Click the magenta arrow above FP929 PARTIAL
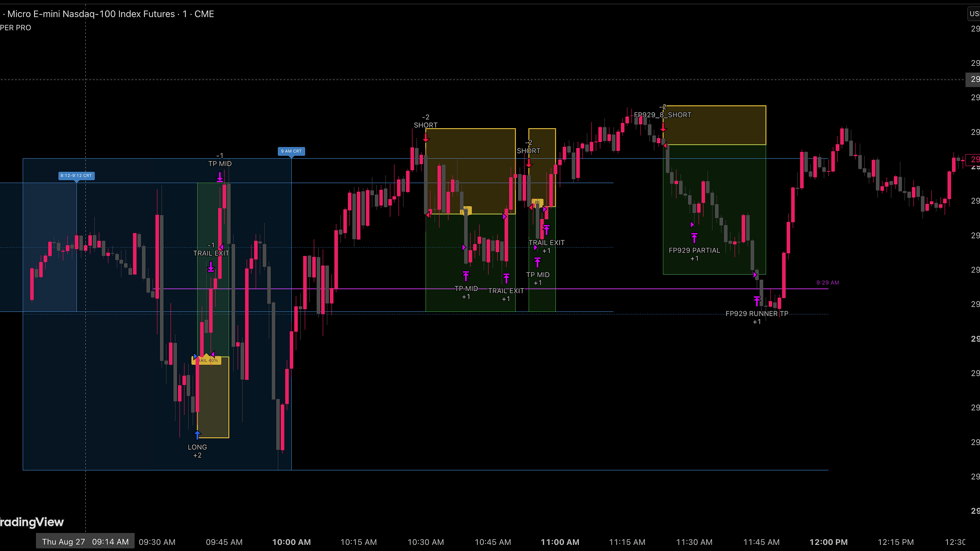 click(x=694, y=238)
